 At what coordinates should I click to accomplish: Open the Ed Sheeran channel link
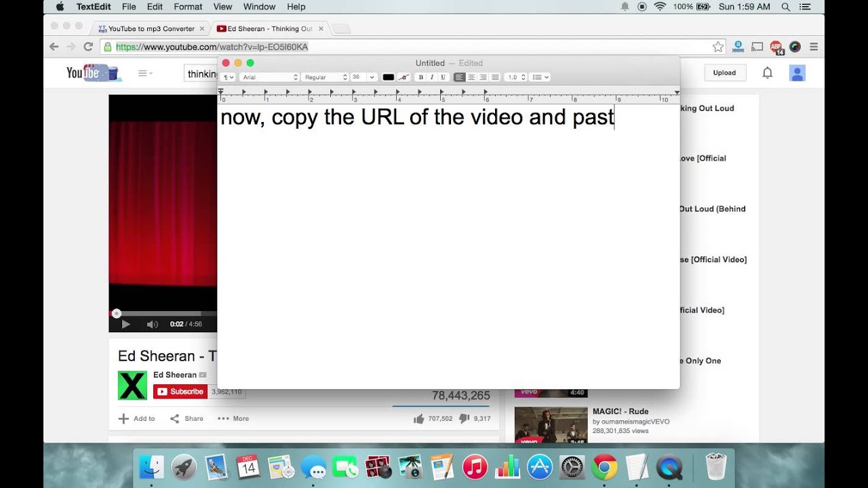pos(175,375)
